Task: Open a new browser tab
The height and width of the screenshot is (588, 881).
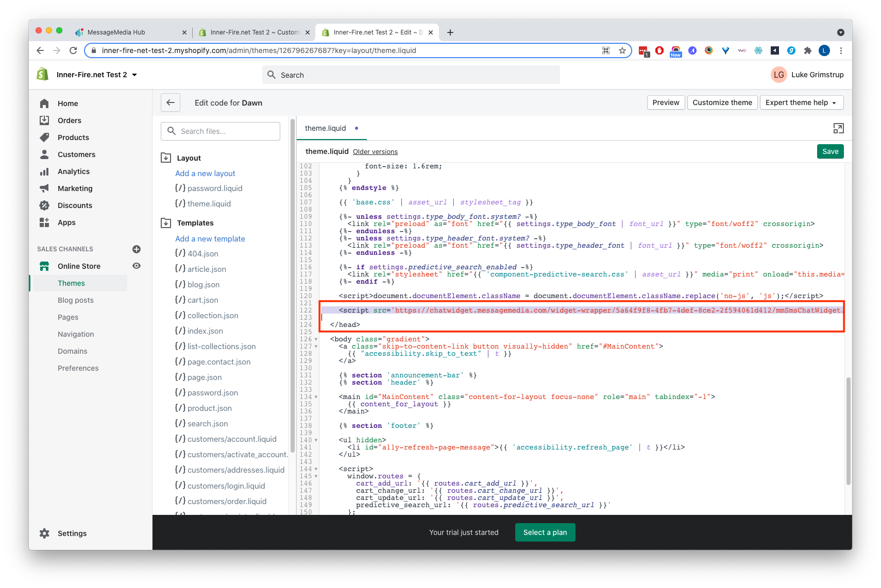Action: [x=450, y=32]
